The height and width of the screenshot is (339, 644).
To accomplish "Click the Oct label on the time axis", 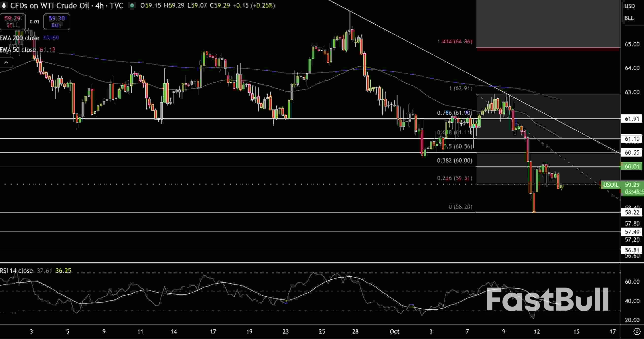I will click(395, 332).
